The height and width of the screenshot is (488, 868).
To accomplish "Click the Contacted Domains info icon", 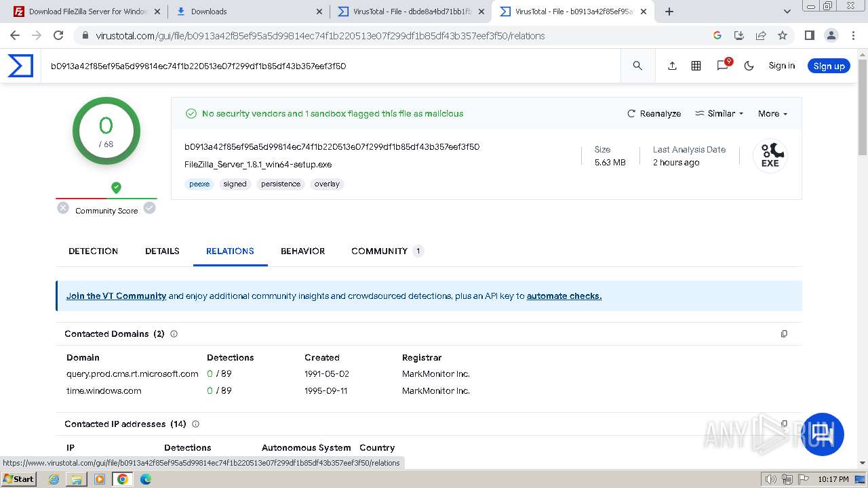I will point(174,333).
